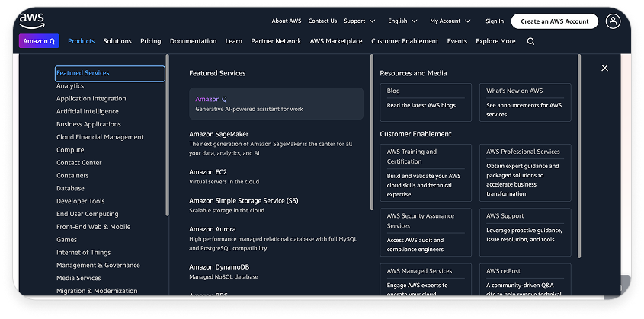Select the Containers category
The width and height of the screenshot is (644, 319).
tap(72, 176)
